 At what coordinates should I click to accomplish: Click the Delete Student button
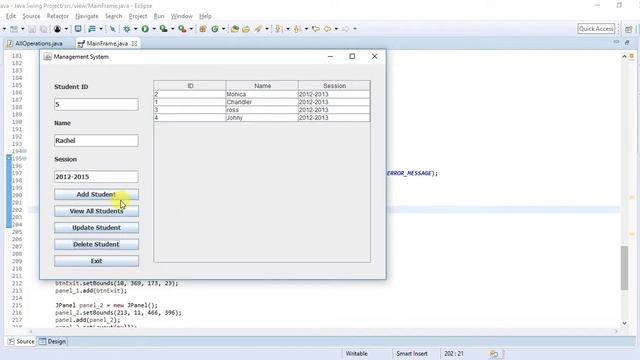[x=96, y=244]
